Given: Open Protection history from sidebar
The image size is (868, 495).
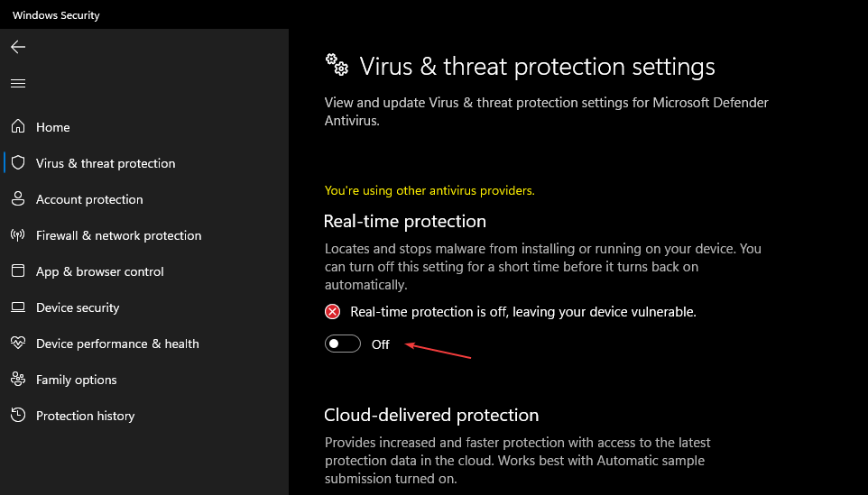Looking at the screenshot, I should pyautogui.click(x=85, y=416).
